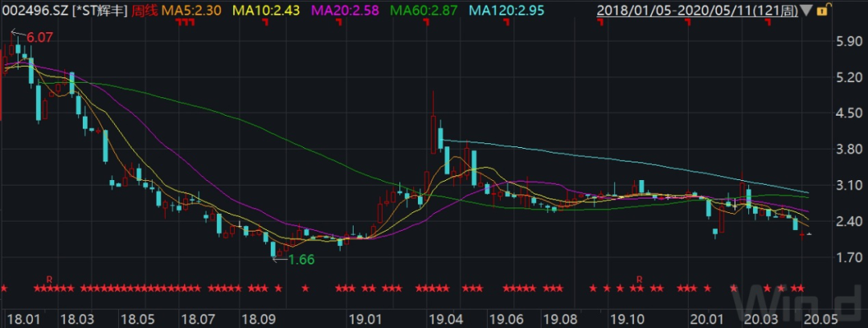Viewport: 868px width, 328px height.
Task: Click red flag under the date range's start
Action: (x=600, y=22)
